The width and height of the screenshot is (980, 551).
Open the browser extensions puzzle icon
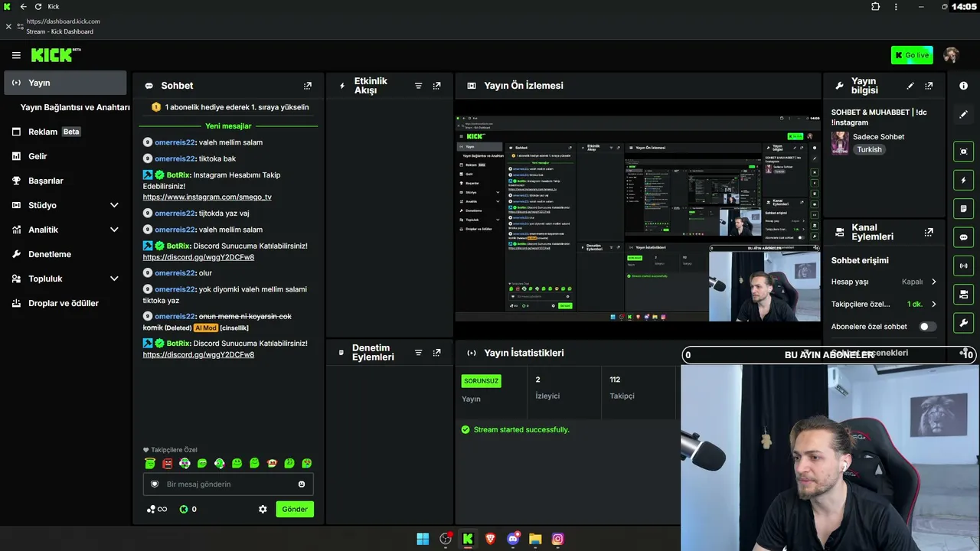pyautogui.click(x=876, y=7)
